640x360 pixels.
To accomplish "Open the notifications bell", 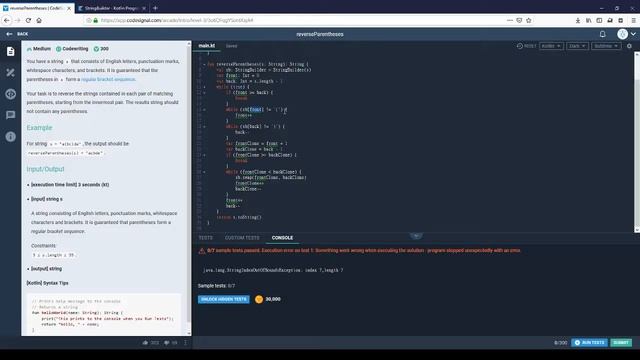I will click(602, 34).
